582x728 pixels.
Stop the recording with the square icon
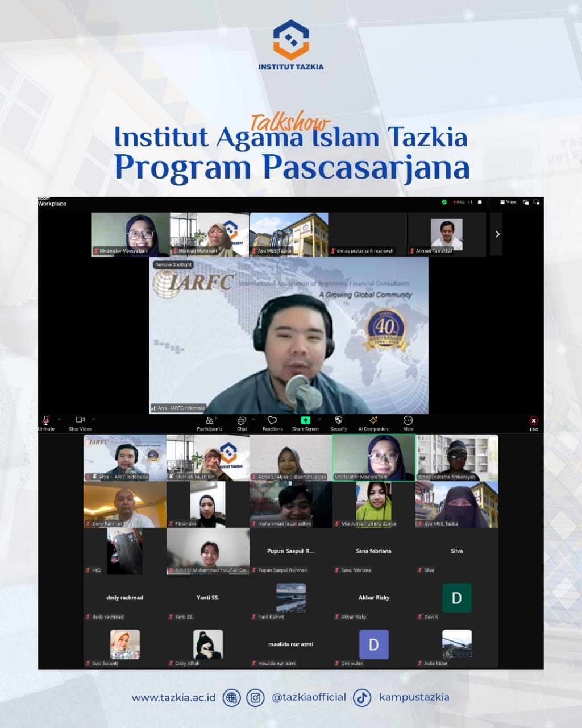480,202
